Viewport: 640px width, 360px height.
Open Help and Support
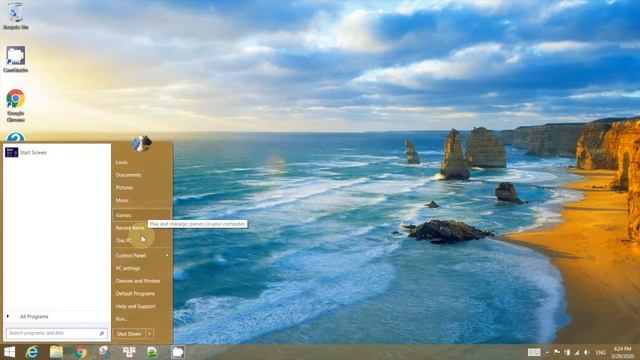(x=136, y=306)
